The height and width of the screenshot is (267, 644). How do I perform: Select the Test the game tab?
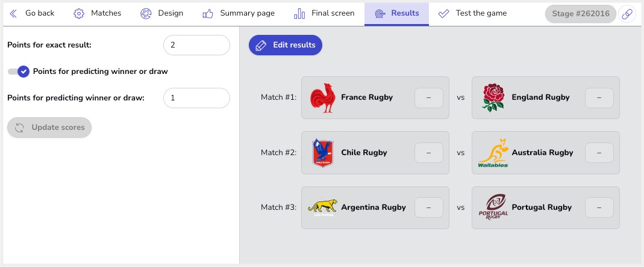point(472,14)
